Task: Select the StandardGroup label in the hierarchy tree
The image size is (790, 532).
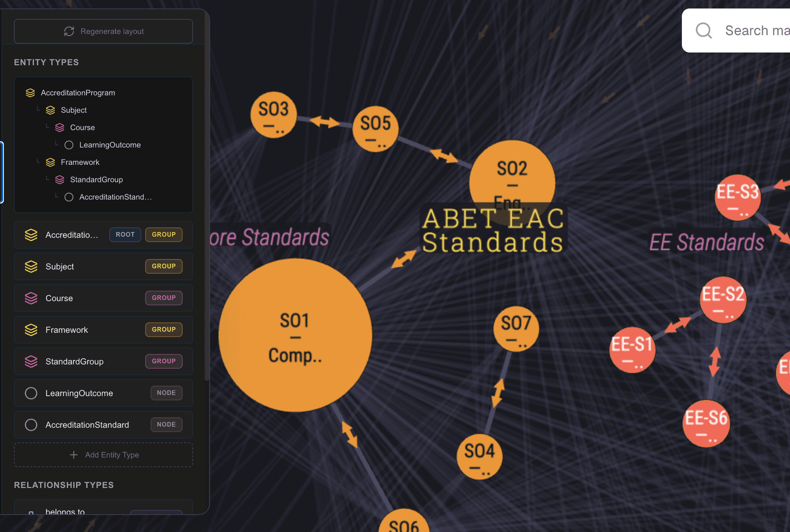Action: click(97, 180)
